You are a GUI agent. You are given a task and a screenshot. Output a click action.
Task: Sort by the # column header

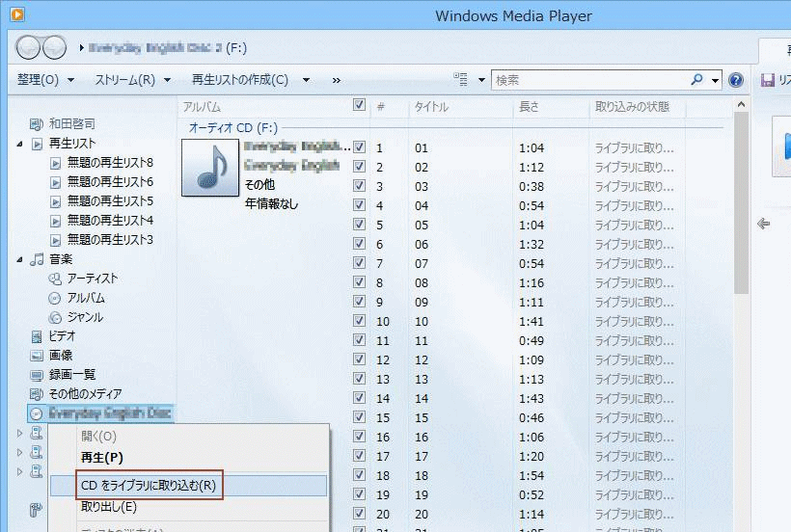381,107
